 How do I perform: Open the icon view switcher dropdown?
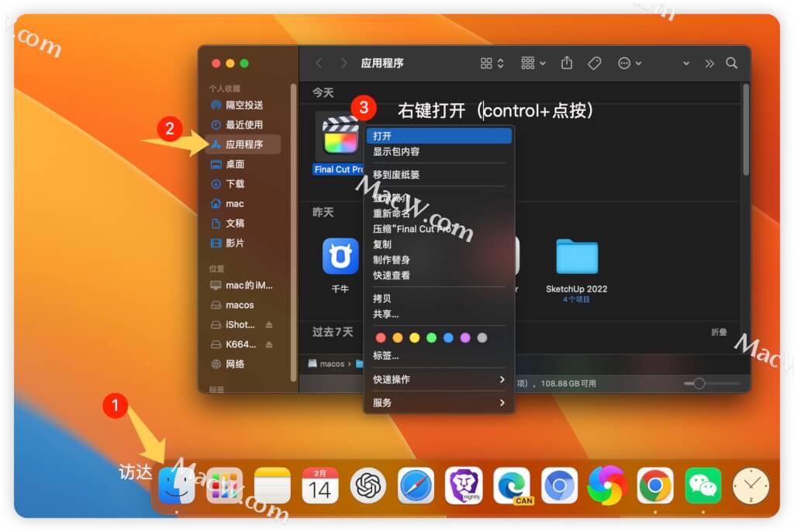tap(492, 63)
